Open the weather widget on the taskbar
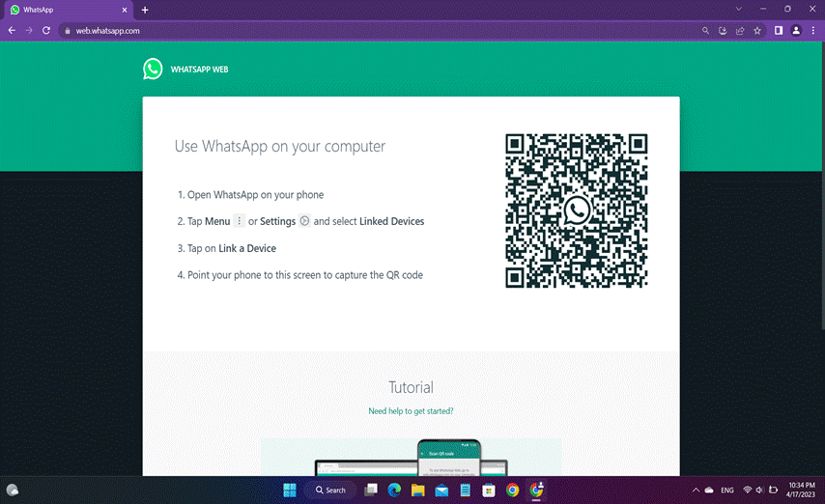The height and width of the screenshot is (504, 825). [x=13, y=490]
